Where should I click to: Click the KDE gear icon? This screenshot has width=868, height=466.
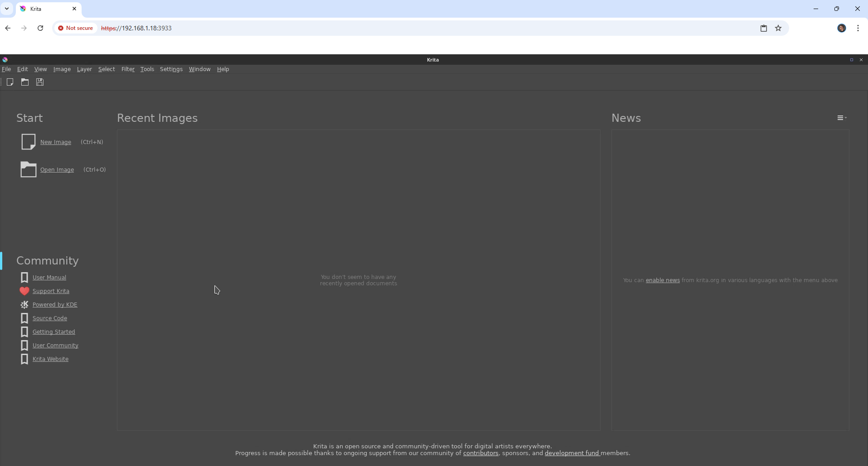(24, 304)
